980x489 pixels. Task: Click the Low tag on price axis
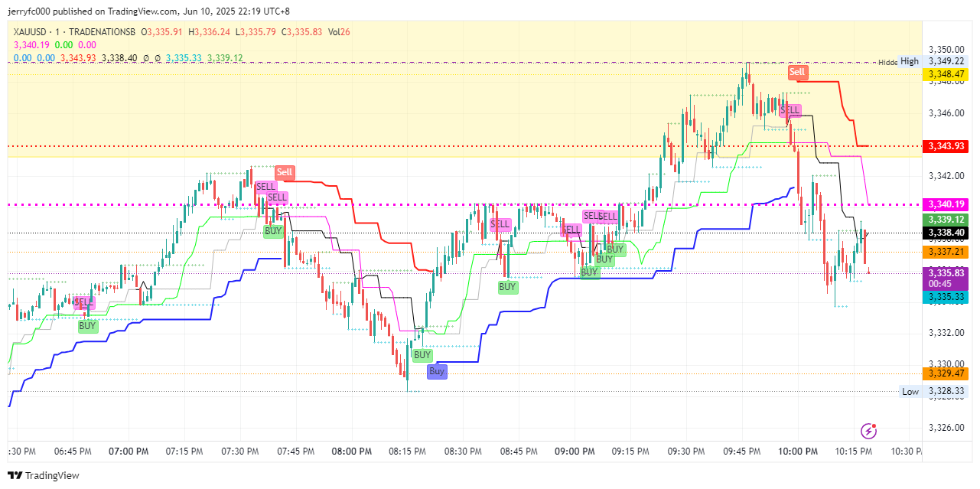click(x=910, y=391)
